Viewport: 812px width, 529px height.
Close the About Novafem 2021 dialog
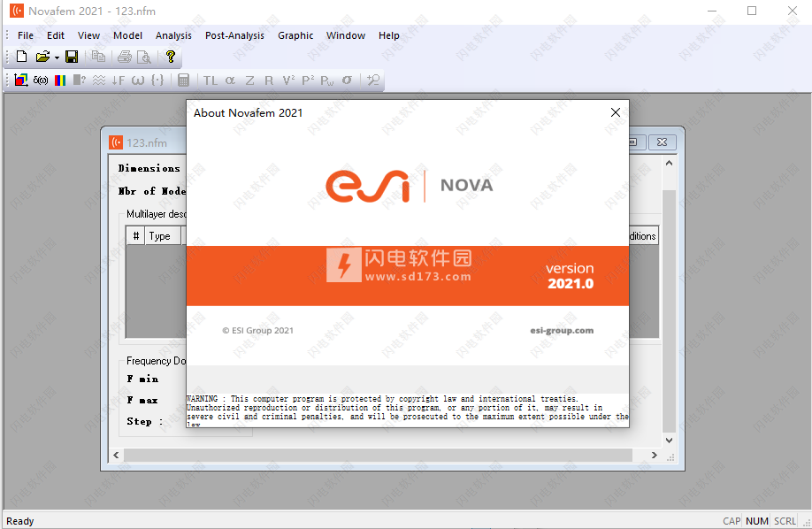[x=616, y=112]
